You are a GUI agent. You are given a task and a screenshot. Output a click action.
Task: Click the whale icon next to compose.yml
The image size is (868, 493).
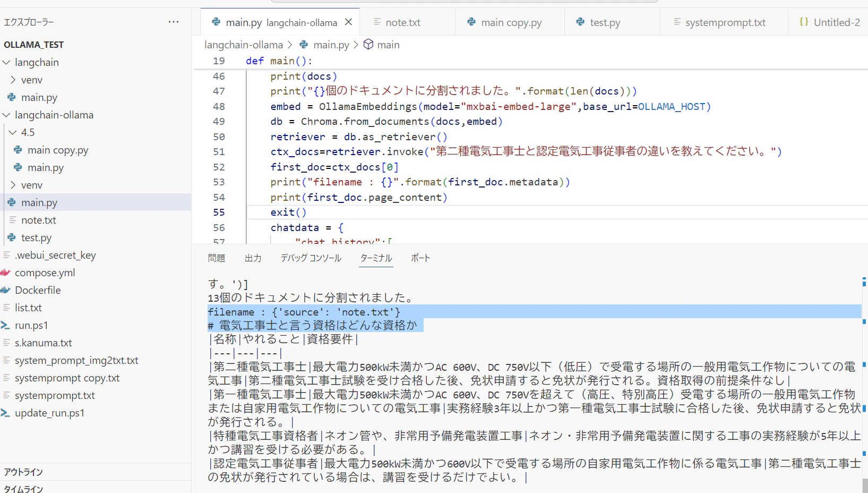click(x=6, y=273)
